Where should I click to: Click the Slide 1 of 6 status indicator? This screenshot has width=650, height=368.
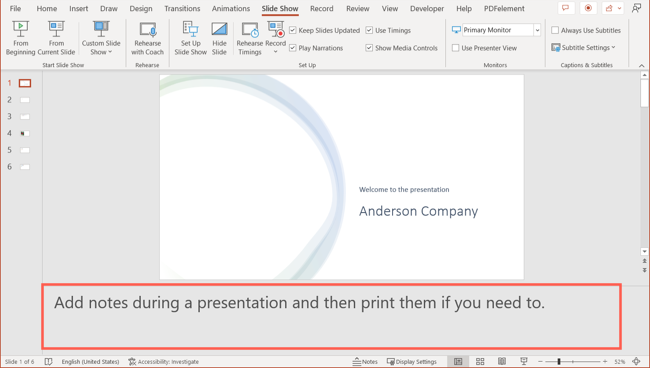click(x=19, y=362)
